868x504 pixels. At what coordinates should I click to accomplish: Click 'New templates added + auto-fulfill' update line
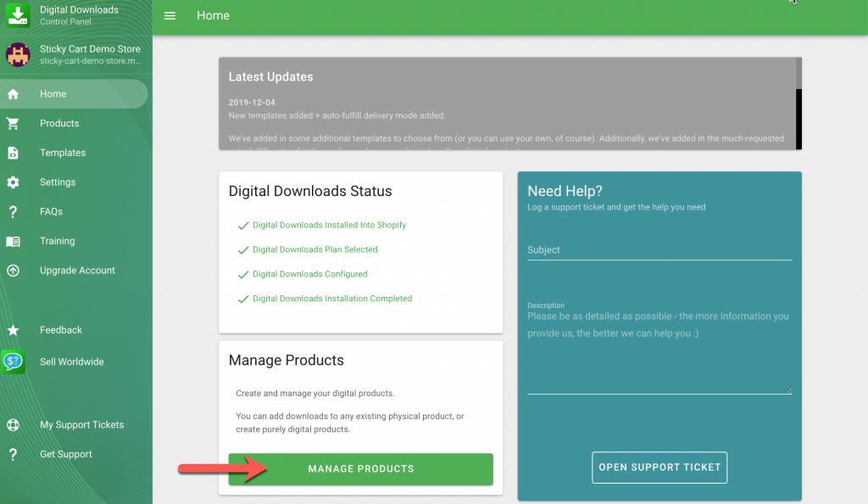pyautogui.click(x=337, y=115)
